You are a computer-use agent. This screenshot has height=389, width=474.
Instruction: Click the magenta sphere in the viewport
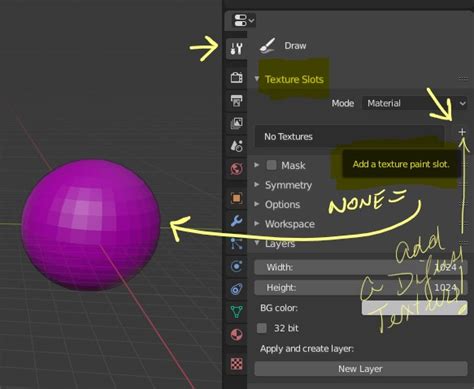91,224
